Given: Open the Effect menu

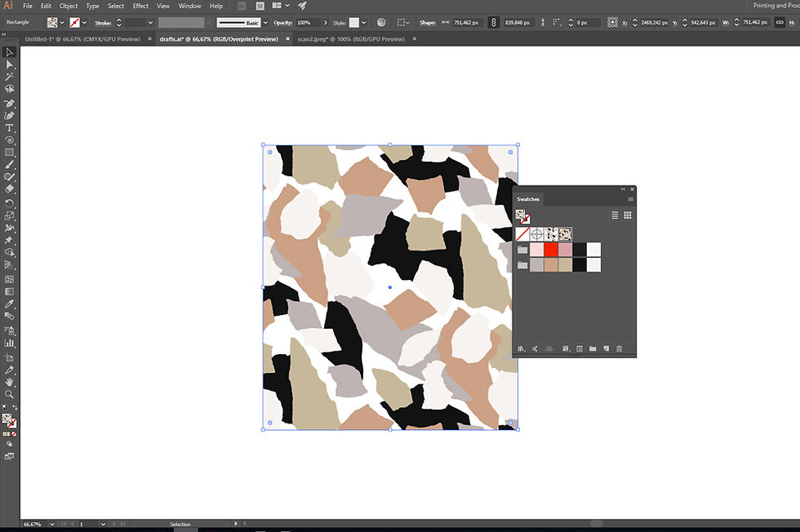Looking at the screenshot, I should 140,7.
